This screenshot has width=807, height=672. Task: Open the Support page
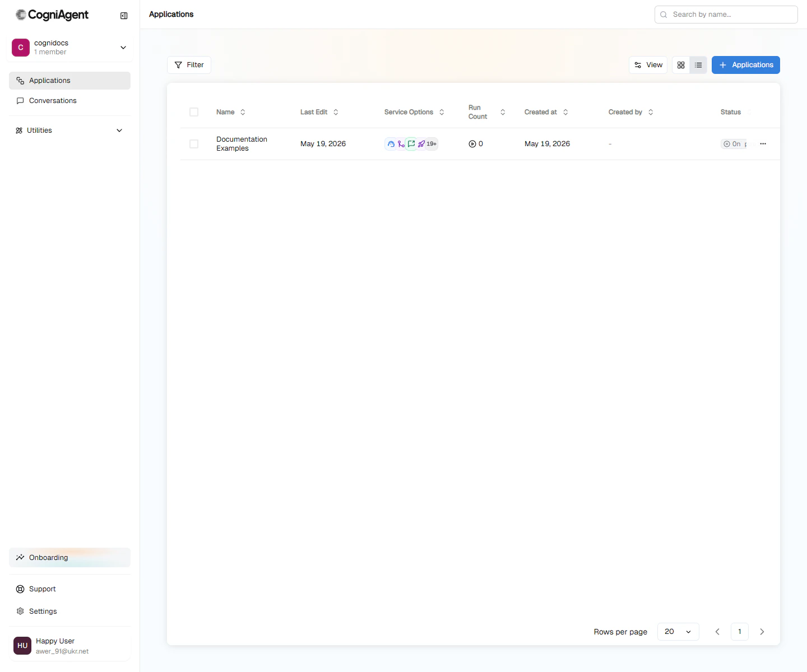(69, 589)
